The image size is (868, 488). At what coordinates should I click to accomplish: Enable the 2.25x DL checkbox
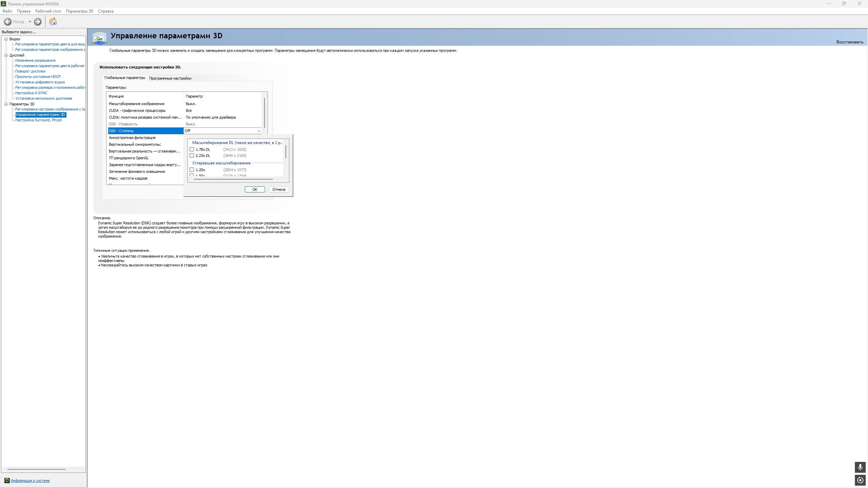coord(192,156)
